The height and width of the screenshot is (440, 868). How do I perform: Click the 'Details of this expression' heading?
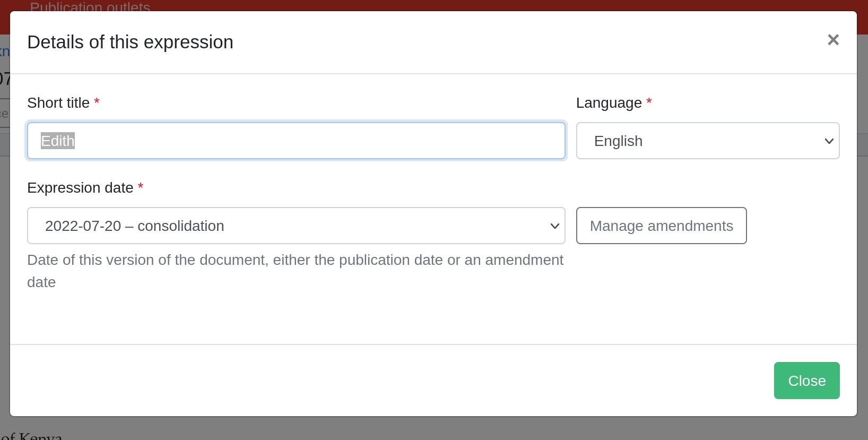point(130,42)
